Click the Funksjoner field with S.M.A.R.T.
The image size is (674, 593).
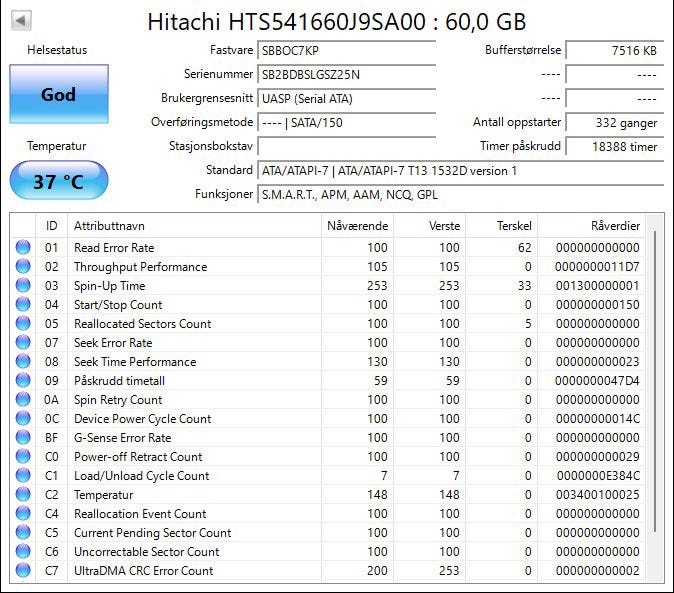460,195
